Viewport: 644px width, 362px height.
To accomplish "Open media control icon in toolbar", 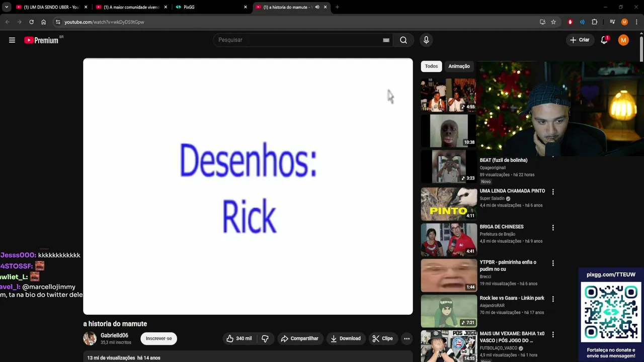I will (x=612, y=22).
